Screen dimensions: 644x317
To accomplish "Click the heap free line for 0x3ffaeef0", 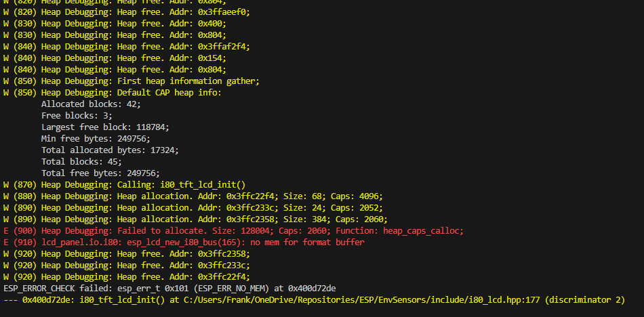I will (x=127, y=12).
